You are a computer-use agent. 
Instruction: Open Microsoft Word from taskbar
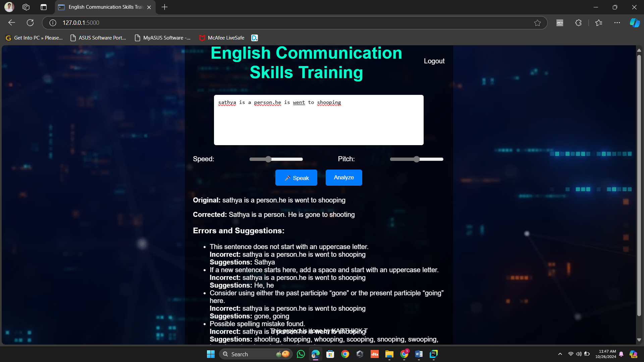tap(419, 354)
